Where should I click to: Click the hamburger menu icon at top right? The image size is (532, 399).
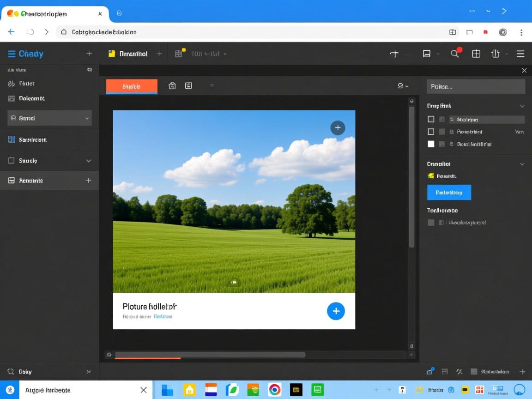point(520,54)
